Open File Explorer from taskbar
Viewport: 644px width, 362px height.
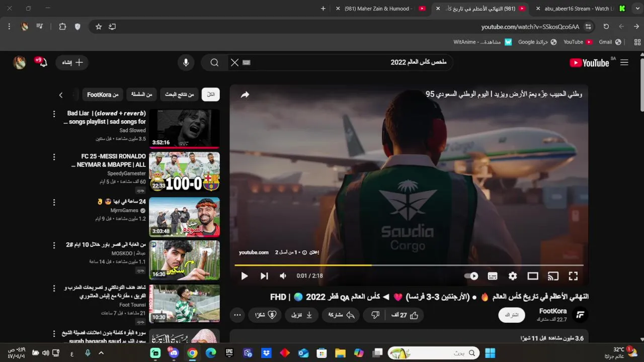point(340,353)
